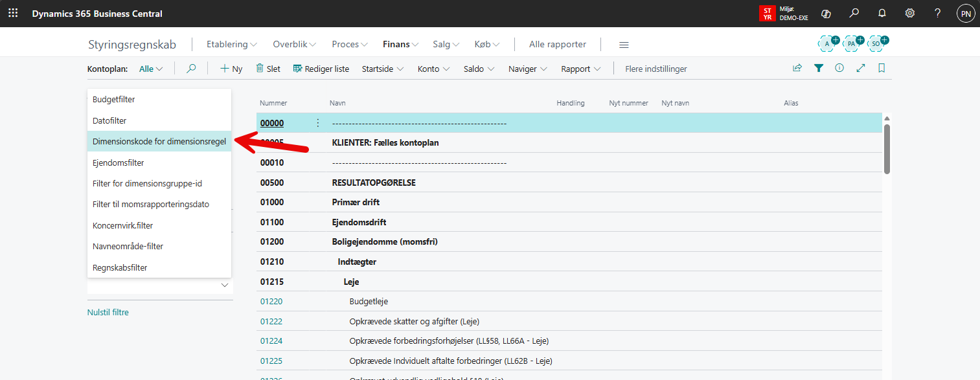The width and height of the screenshot is (980, 380).
Task: Expand the Finans menu
Action: coord(401,44)
